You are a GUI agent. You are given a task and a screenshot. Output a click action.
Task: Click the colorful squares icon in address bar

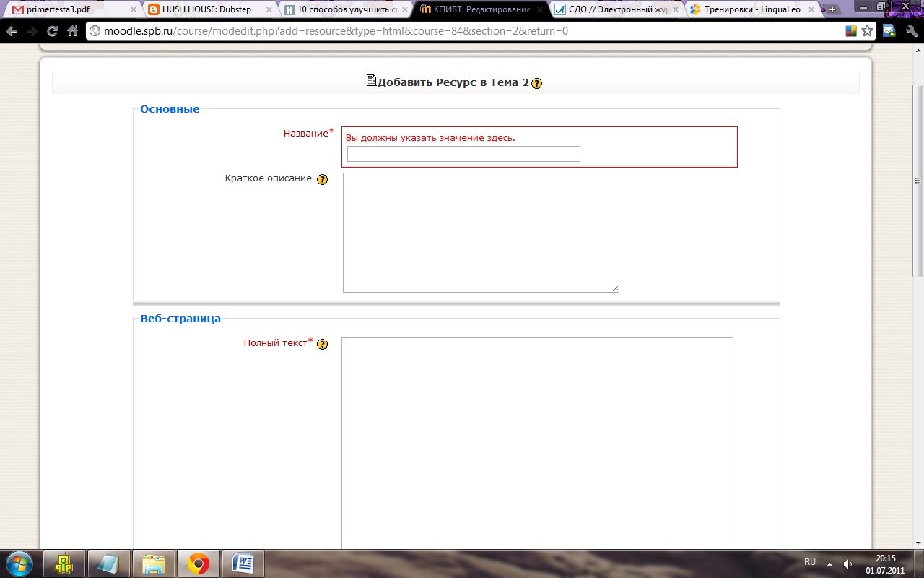pos(851,31)
